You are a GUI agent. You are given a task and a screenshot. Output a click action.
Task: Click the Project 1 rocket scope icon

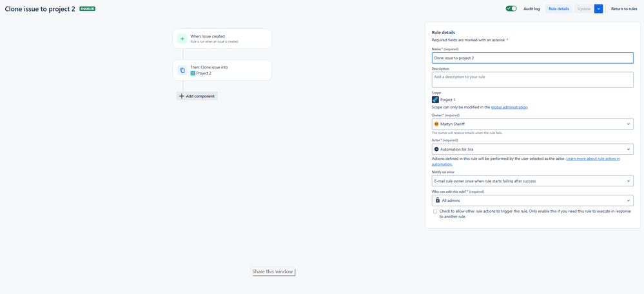tap(435, 99)
